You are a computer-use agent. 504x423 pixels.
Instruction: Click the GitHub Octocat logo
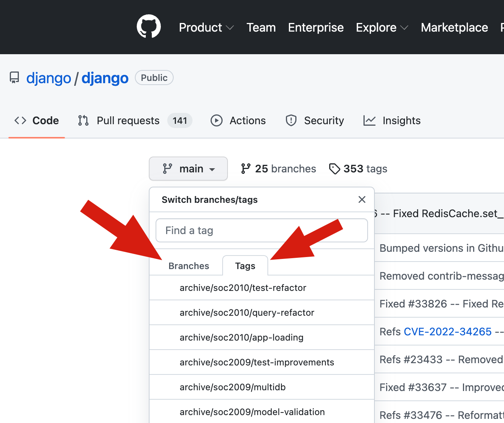(149, 27)
